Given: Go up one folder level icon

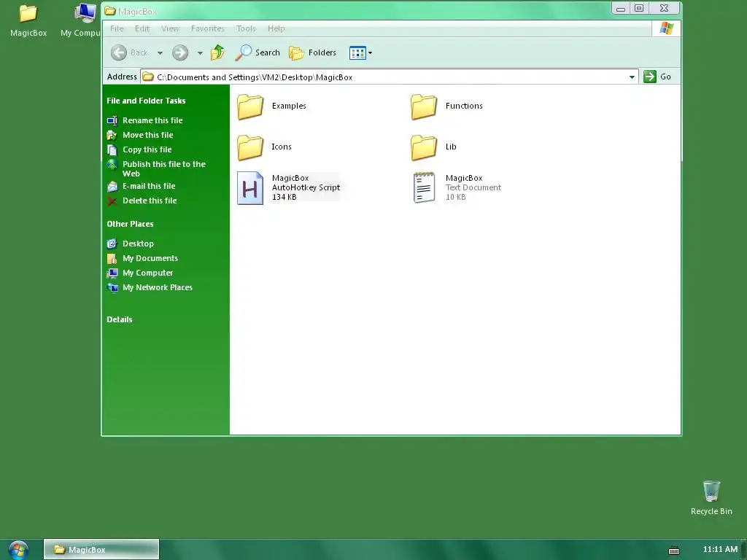Looking at the screenshot, I should (217, 52).
